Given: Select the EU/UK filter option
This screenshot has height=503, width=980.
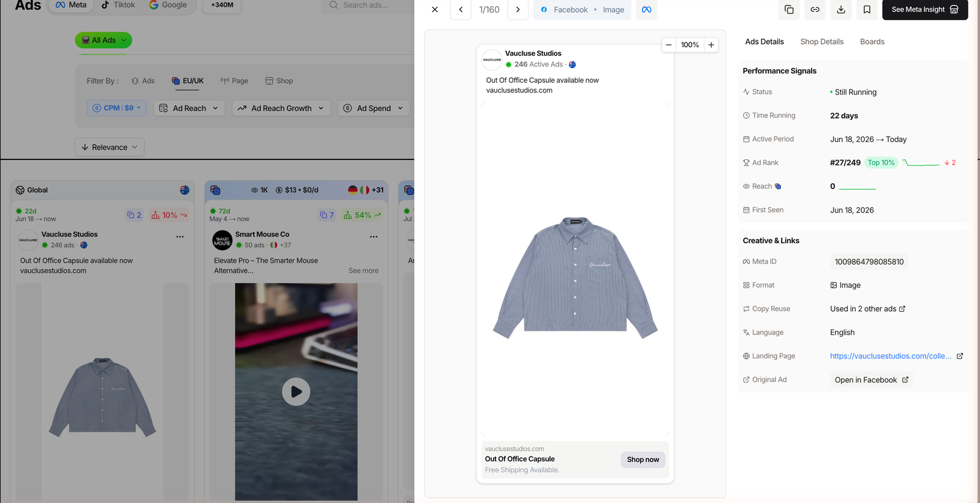Looking at the screenshot, I should pos(187,81).
